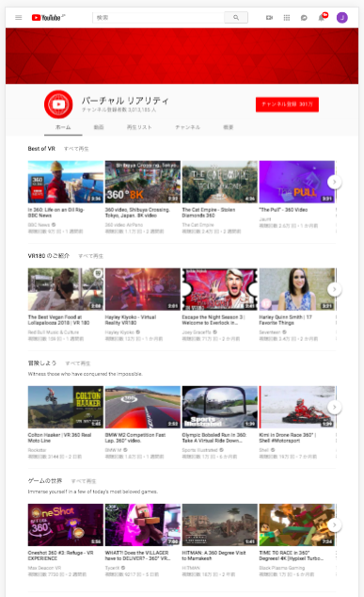Click the Max Deacon VR channel name

click(x=44, y=568)
